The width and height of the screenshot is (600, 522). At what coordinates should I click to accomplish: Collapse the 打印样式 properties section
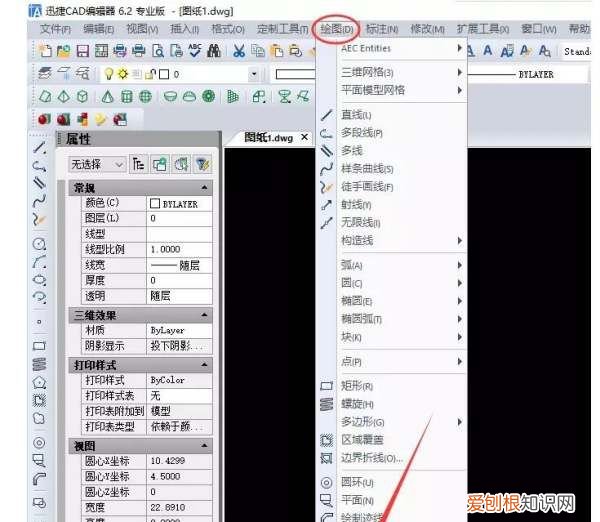point(204,365)
